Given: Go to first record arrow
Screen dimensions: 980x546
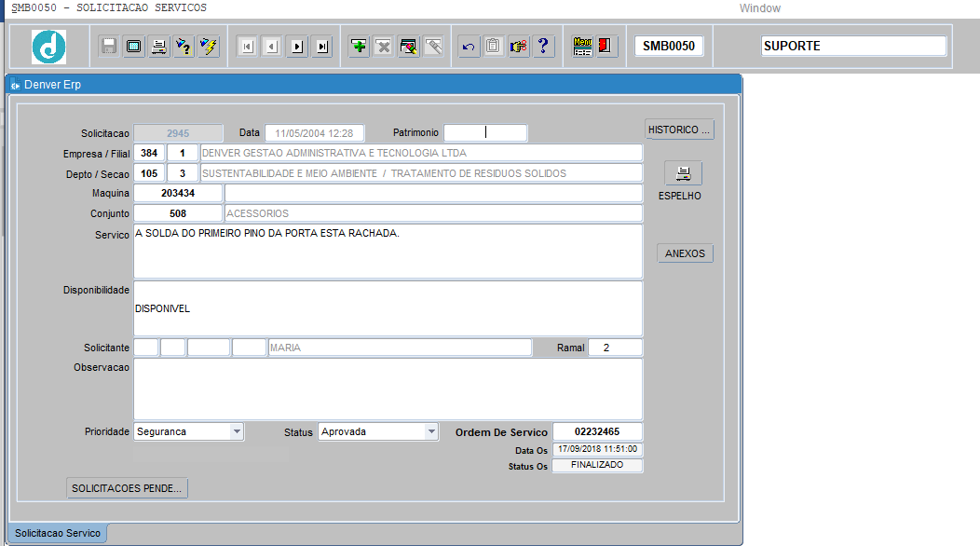Looking at the screenshot, I should click(x=248, y=47).
